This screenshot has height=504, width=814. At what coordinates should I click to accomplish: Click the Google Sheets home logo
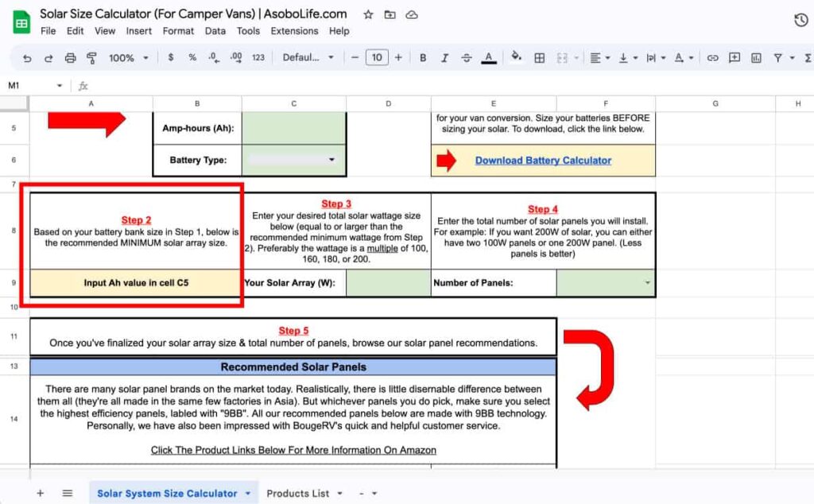coord(21,21)
